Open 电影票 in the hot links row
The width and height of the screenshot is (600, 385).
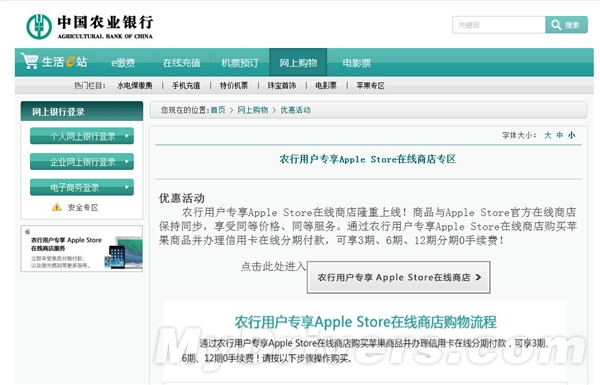(x=326, y=85)
